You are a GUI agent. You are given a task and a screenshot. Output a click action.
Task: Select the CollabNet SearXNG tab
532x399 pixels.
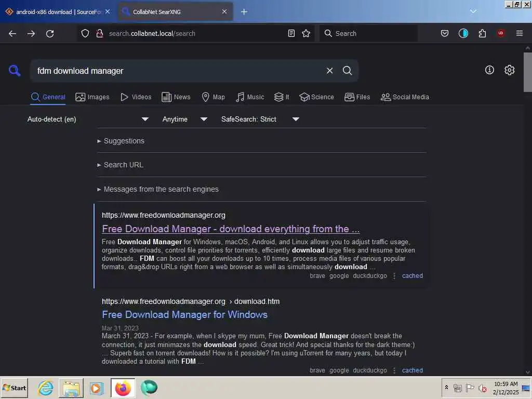pos(176,11)
